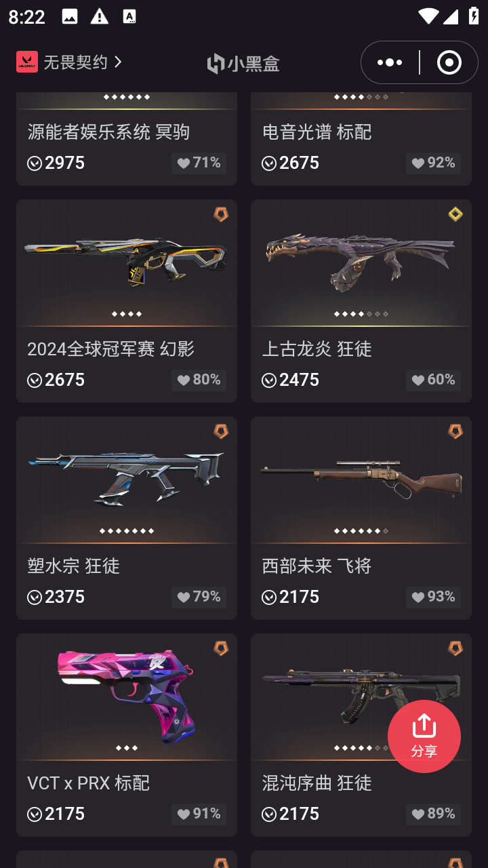
Task: View the pink VCT x PRX pistol image
Action: (x=127, y=693)
